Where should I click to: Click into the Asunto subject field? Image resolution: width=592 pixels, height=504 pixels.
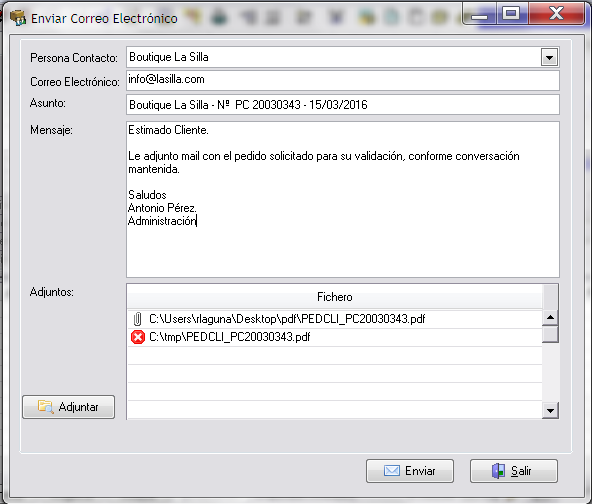(x=342, y=105)
